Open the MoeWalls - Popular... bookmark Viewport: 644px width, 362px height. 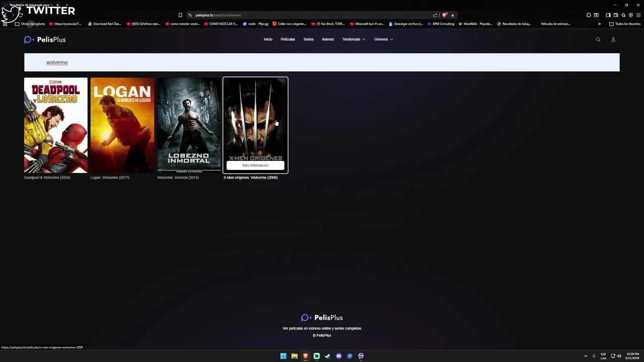(x=475, y=24)
